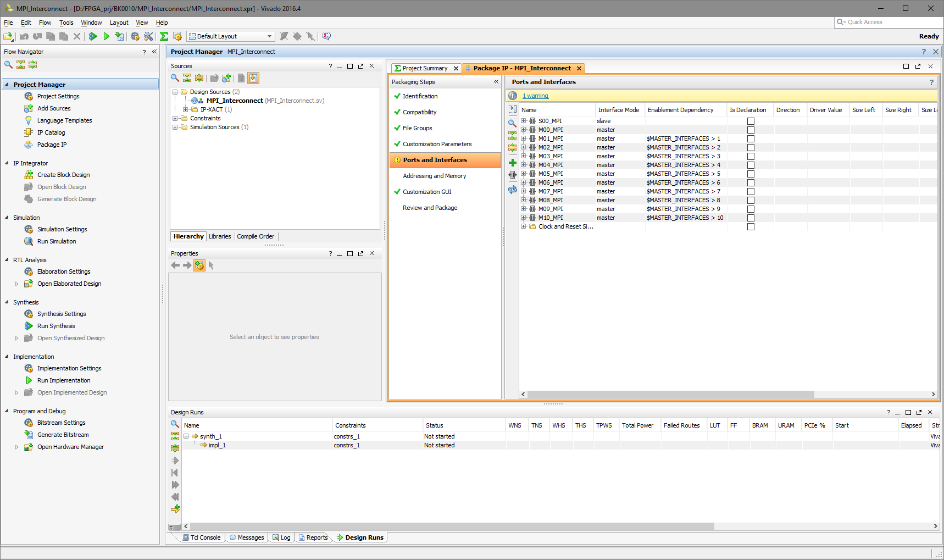Click the search icon in Flow Navigator

[x=8, y=65]
